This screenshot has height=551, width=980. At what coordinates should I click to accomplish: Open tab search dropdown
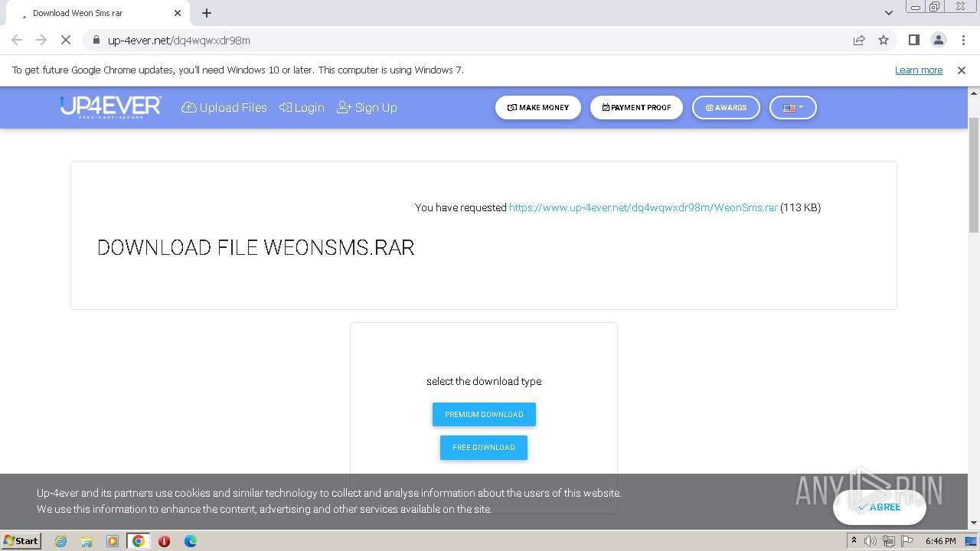[889, 13]
